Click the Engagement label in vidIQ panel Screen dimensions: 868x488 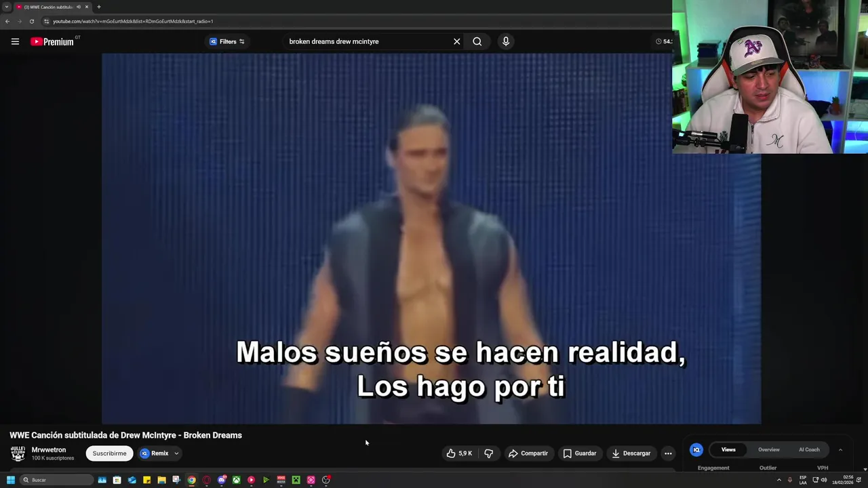coord(713,468)
